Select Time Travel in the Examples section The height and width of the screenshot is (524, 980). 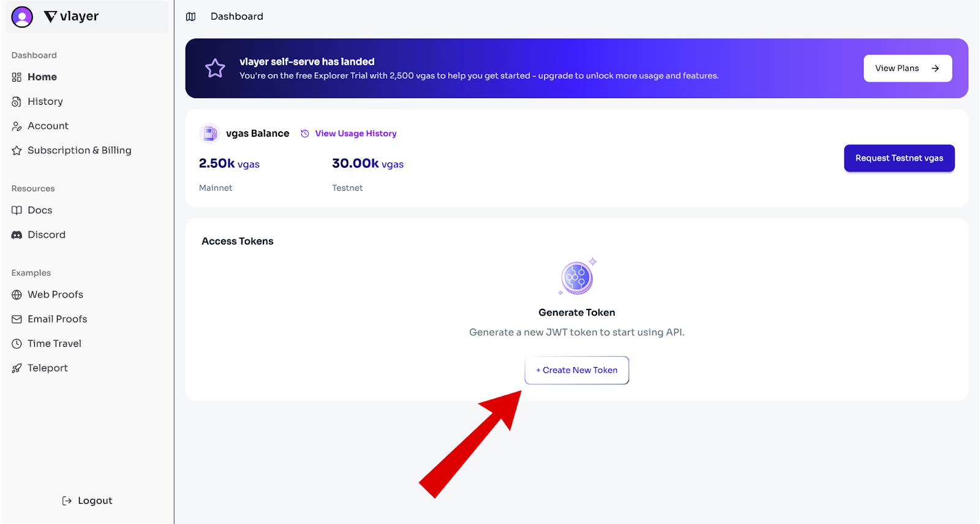[x=54, y=343]
